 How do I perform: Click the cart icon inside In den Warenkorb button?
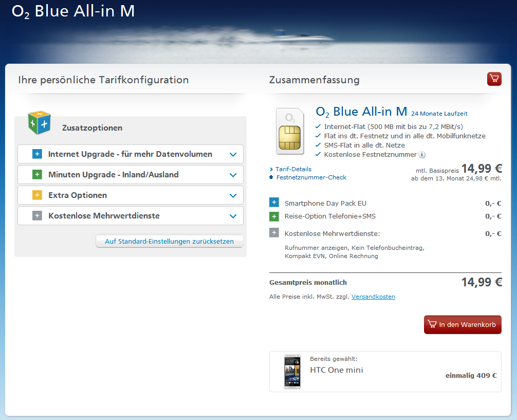coord(432,324)
